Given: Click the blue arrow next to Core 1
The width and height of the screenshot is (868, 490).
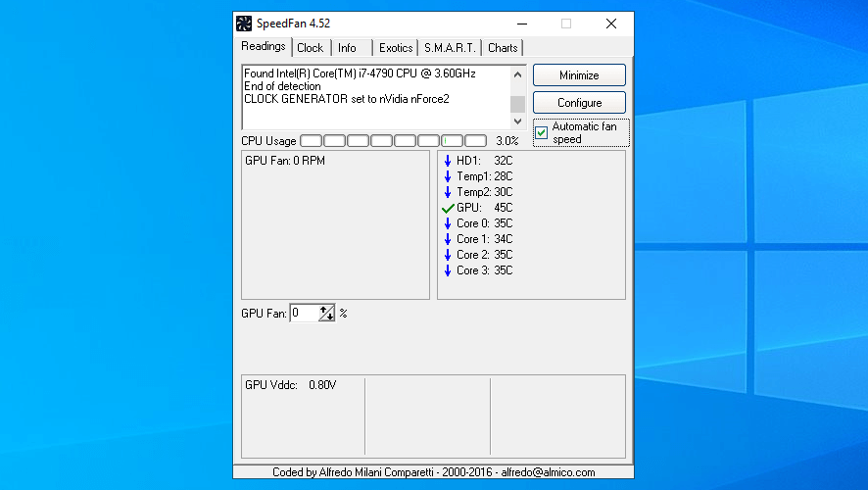Looking at the screenshot, I should point(448,239).
